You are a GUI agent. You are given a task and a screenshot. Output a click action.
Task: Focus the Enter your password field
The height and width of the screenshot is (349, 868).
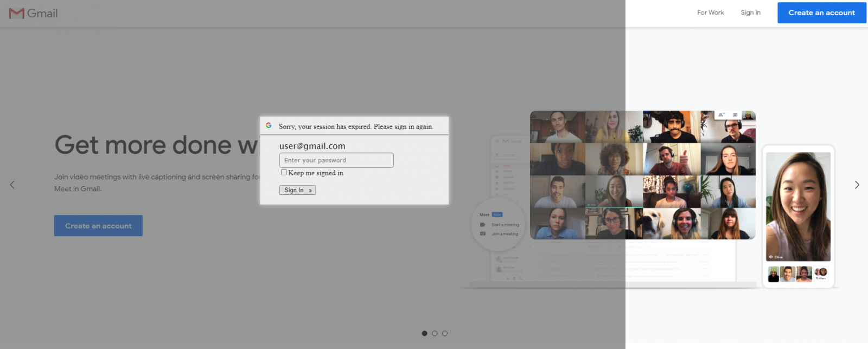click(x=336, y=160)
